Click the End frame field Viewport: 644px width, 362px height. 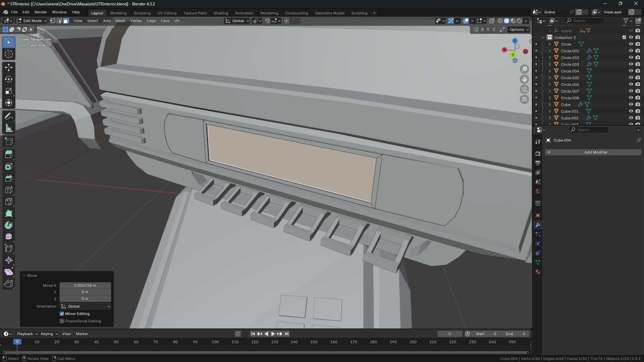[515, 334]
